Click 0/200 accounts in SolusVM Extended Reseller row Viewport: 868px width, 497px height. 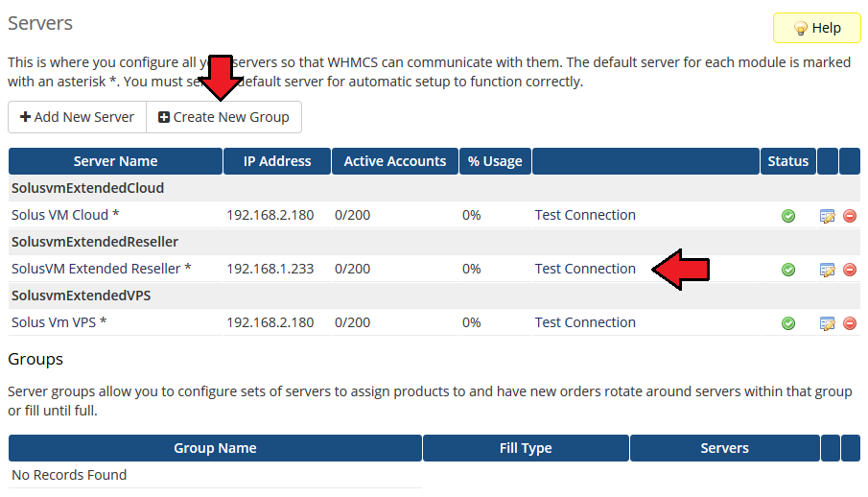point(353,269)
